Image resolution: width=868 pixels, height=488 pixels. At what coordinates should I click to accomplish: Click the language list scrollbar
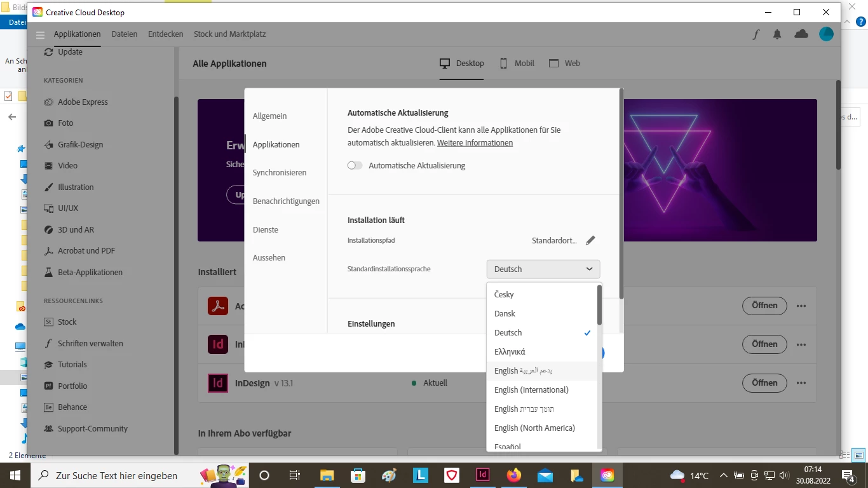point(599,304)
